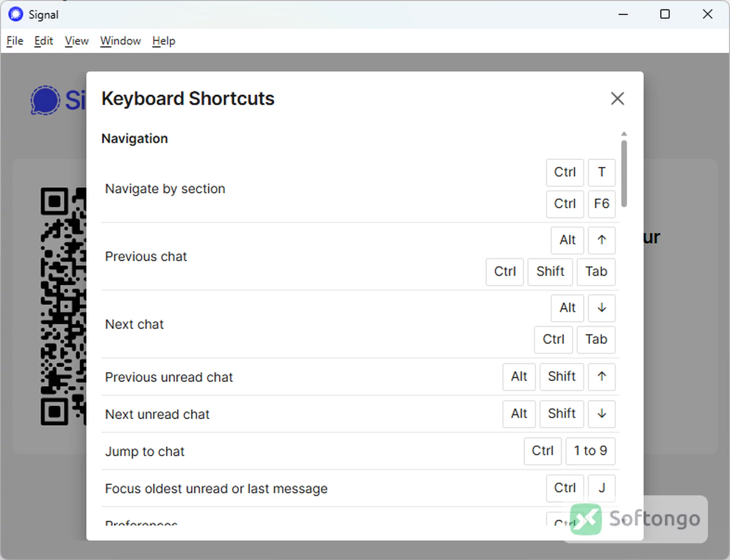Close the Keyboard Shortcuts dialog
Viewport: 730px width, 560px height.
(617, 98)
